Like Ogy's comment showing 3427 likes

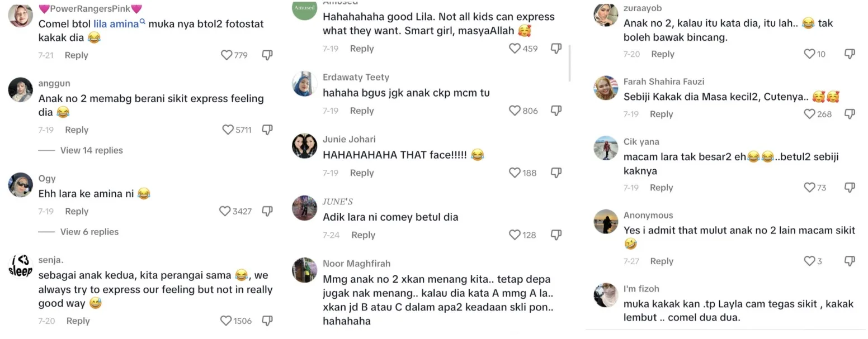[x=225, y=211]
